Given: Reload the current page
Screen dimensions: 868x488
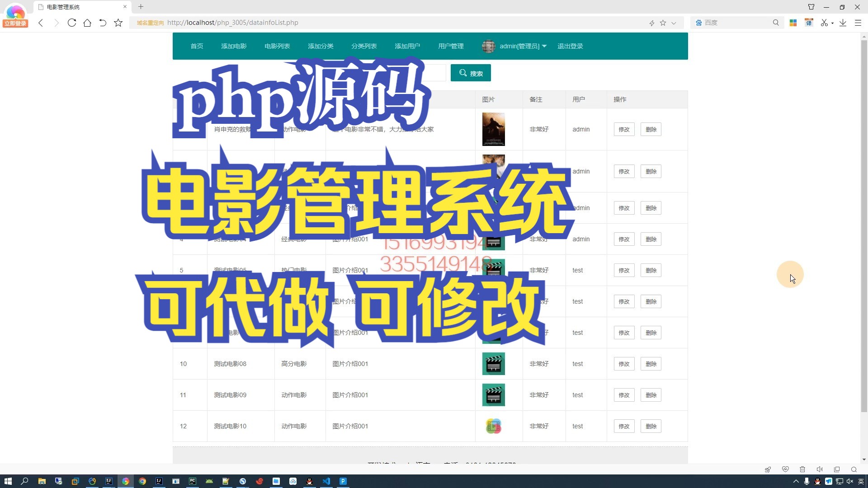Looking at the screenshot, I should tap(71, 23).
